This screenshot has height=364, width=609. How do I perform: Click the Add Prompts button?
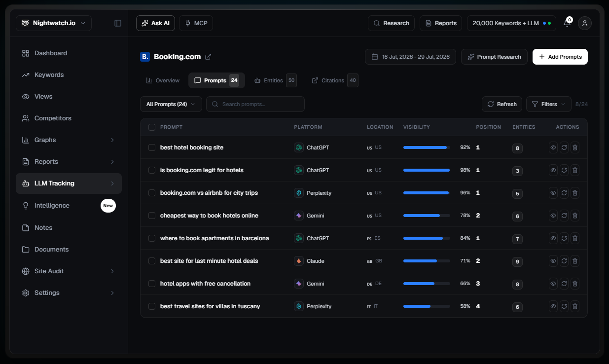pyautogui.click(x=560, y=57)
